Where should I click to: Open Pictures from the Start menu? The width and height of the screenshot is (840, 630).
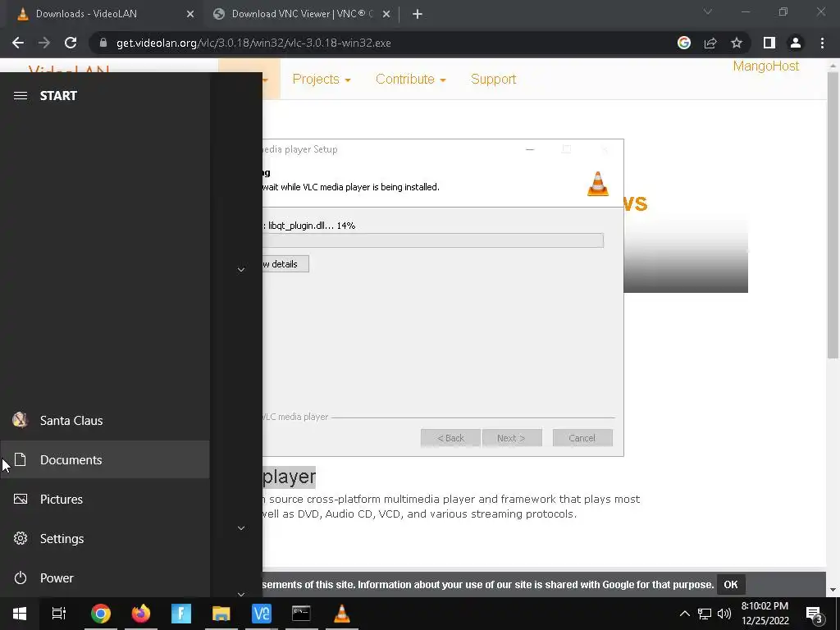(x=105, y=500)
